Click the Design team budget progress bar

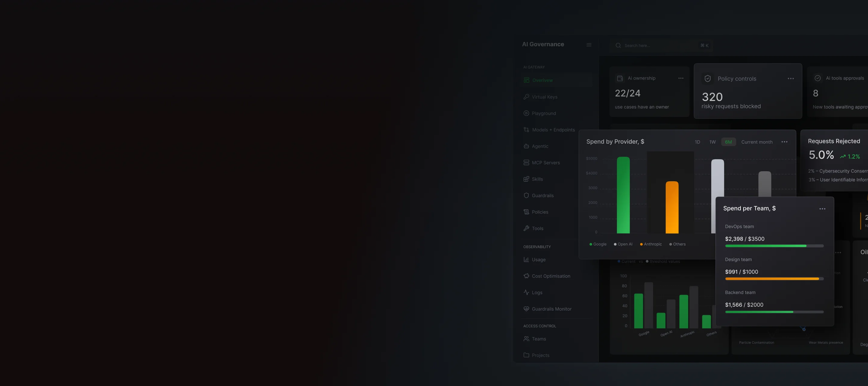(774, 279)
